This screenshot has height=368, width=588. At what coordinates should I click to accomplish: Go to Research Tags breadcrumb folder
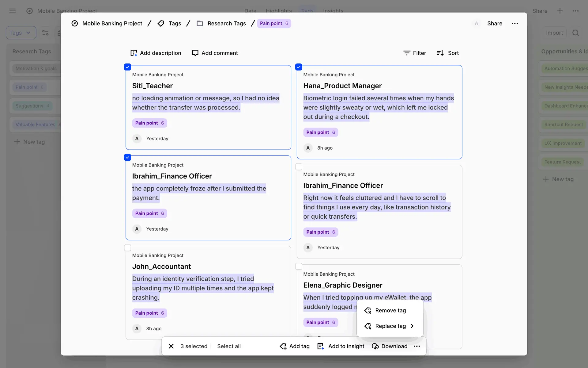(226, 24)
